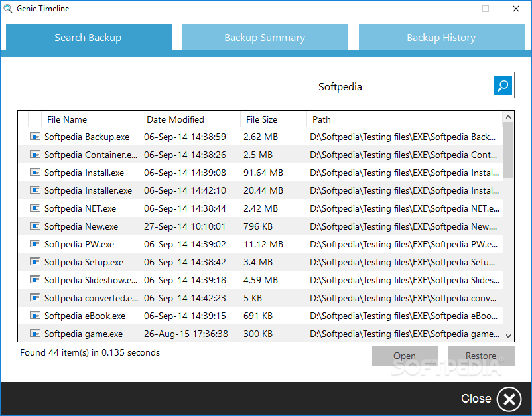Click the file icon of Softpedia NET.exe
This screenshot has width=532, height=416.
(x=35, y=208)
